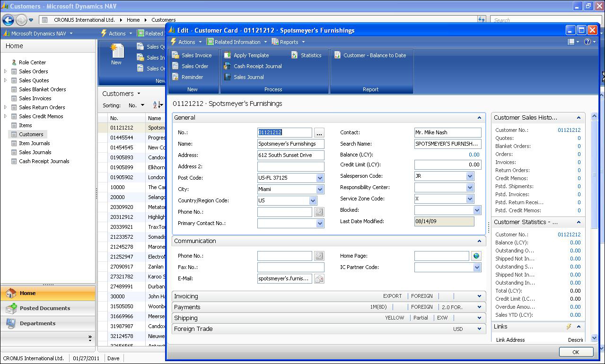This screenshot has width=605, height=364.
Task: Click the New document icon in ribbon
Action: [116, 51]
